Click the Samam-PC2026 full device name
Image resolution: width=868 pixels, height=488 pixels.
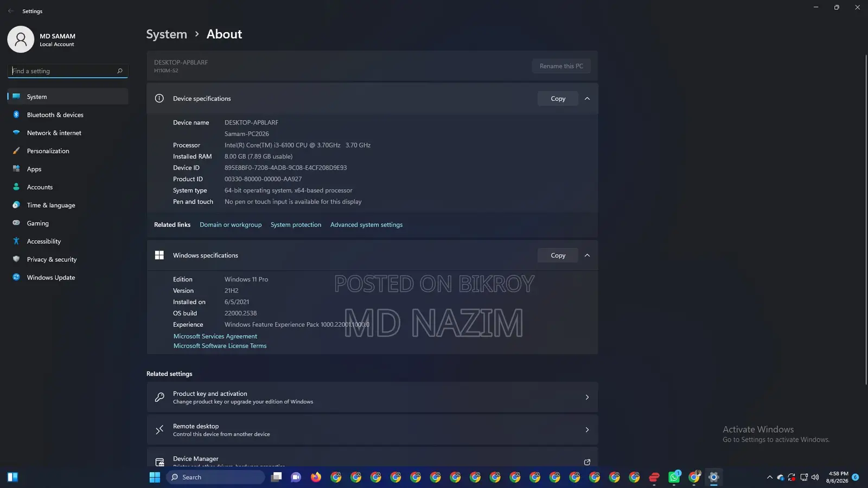(247, 134)
